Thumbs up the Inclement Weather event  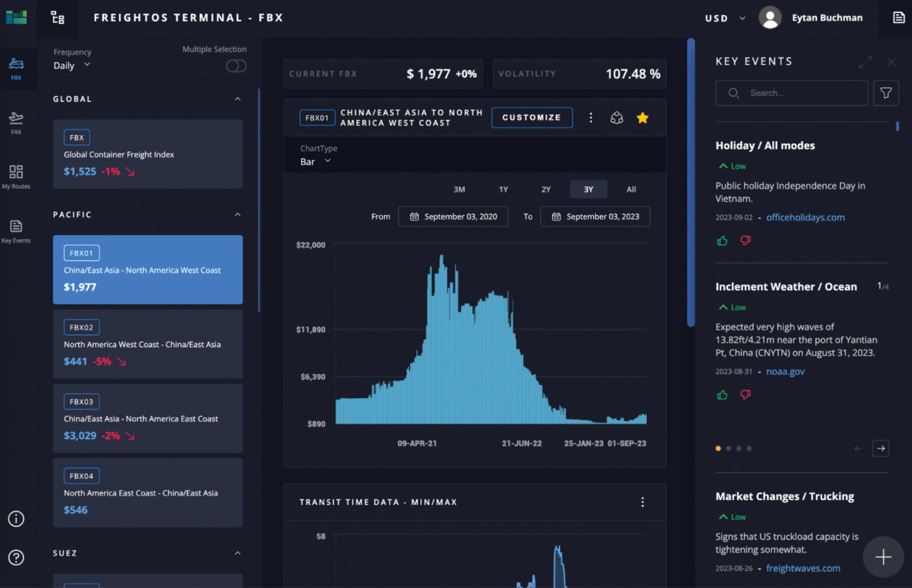point(722,395)
